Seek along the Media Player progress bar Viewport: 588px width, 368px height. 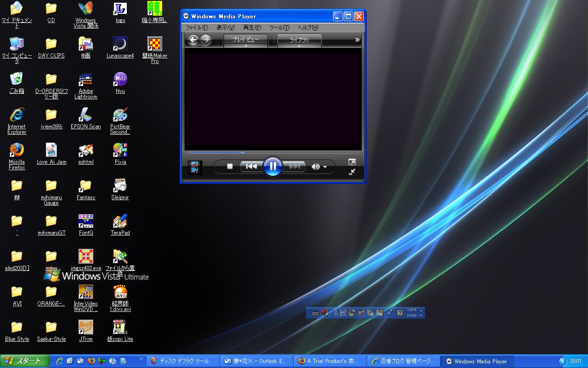pos(273,152)
